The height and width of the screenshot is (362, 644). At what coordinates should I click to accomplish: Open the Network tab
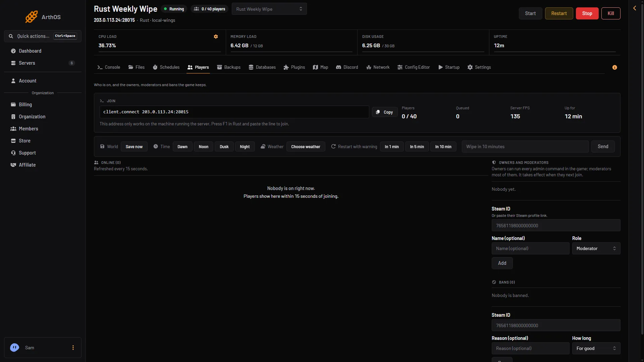point(378,67)
